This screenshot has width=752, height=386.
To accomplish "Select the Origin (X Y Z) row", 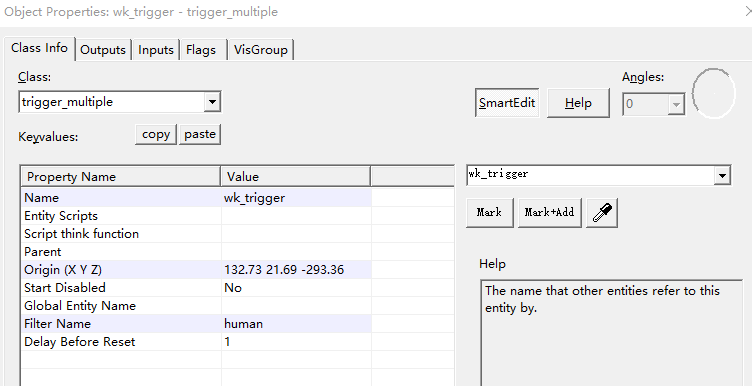I will [x=197, y=269].
